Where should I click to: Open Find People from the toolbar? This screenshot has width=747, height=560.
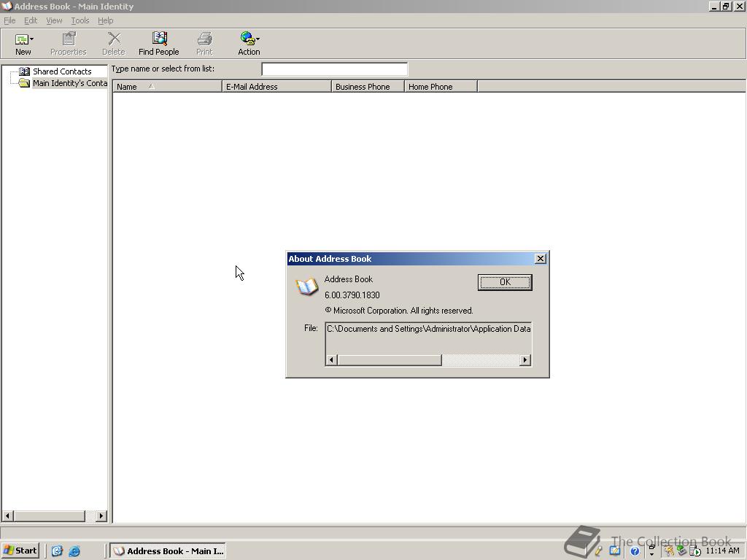tap(159, 44)
